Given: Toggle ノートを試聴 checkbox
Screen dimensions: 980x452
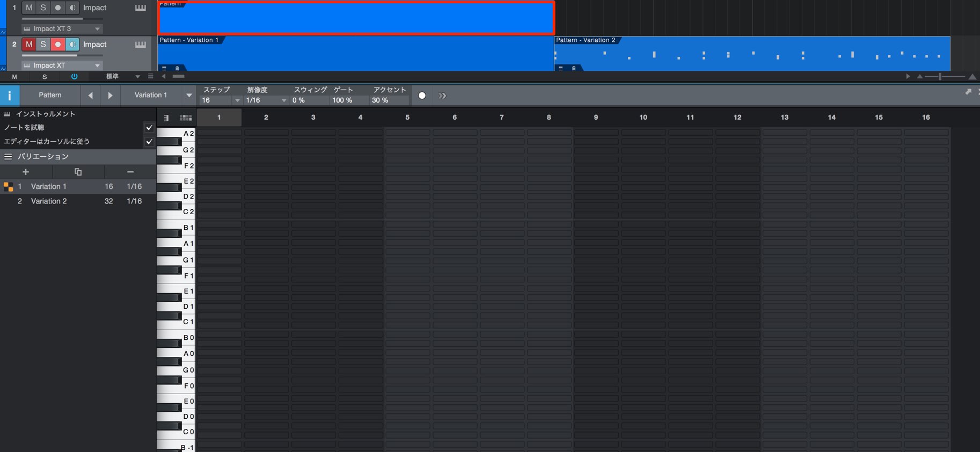Looking at the screenshot, I should click(149, 128).
